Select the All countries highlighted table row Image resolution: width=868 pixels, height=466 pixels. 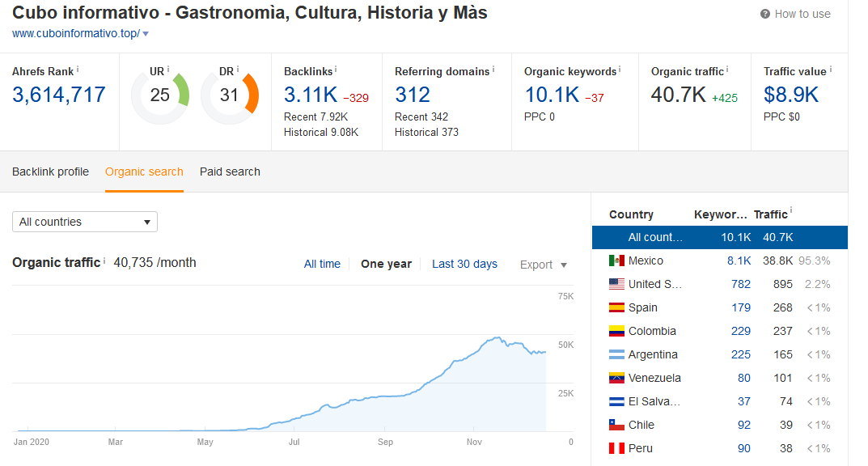coord(719,237)
